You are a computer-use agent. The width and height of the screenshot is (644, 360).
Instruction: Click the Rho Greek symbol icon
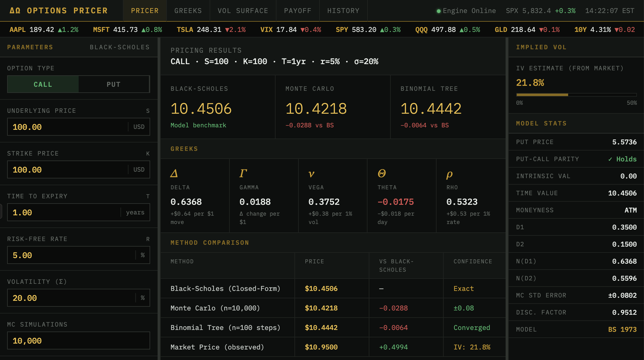click(449, 174)
